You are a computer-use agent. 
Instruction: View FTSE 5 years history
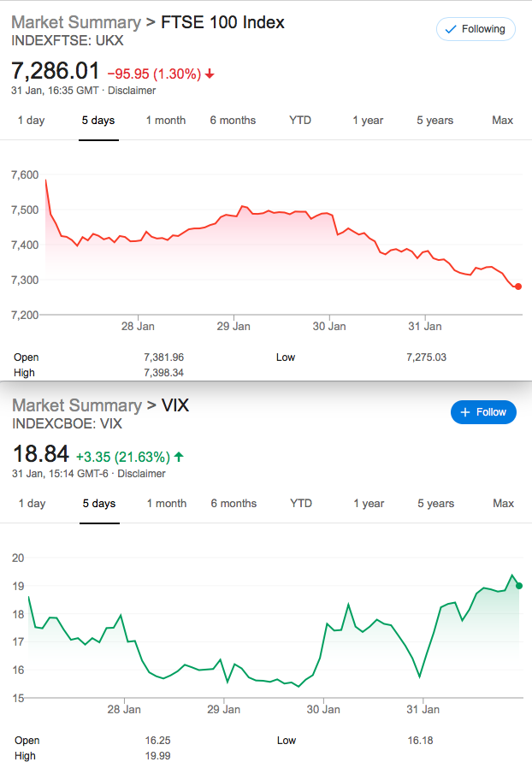pos(435,121)
